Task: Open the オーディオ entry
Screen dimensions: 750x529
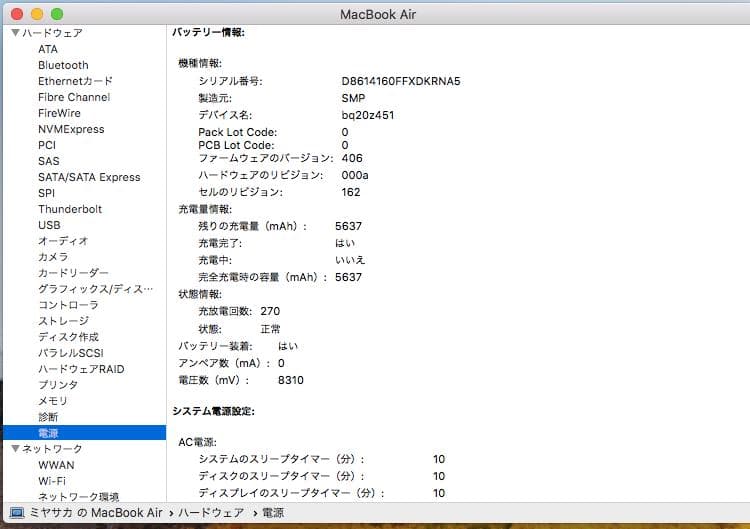Action: pyautogui.click(x=63, y=241)
